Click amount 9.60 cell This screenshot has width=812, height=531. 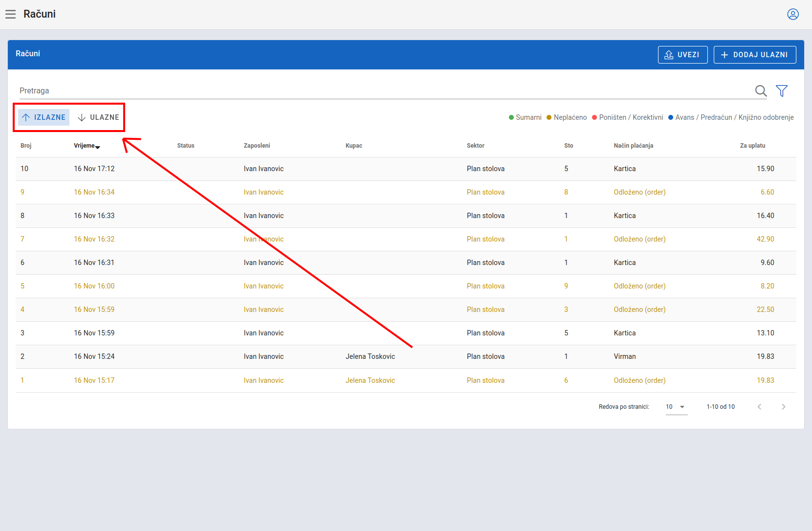tap(768, 263)
